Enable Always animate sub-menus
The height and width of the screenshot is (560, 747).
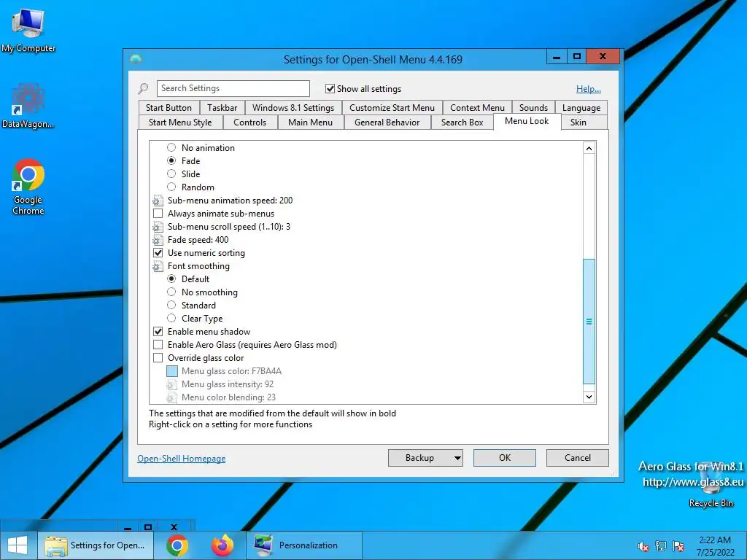tap(158, 214)
